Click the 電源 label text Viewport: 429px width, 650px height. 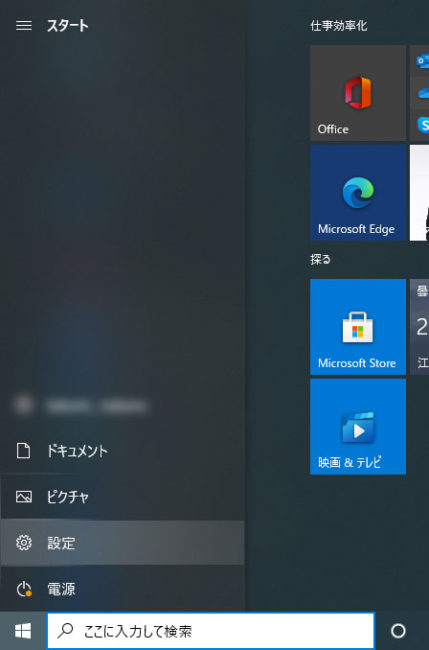point(61,589)
